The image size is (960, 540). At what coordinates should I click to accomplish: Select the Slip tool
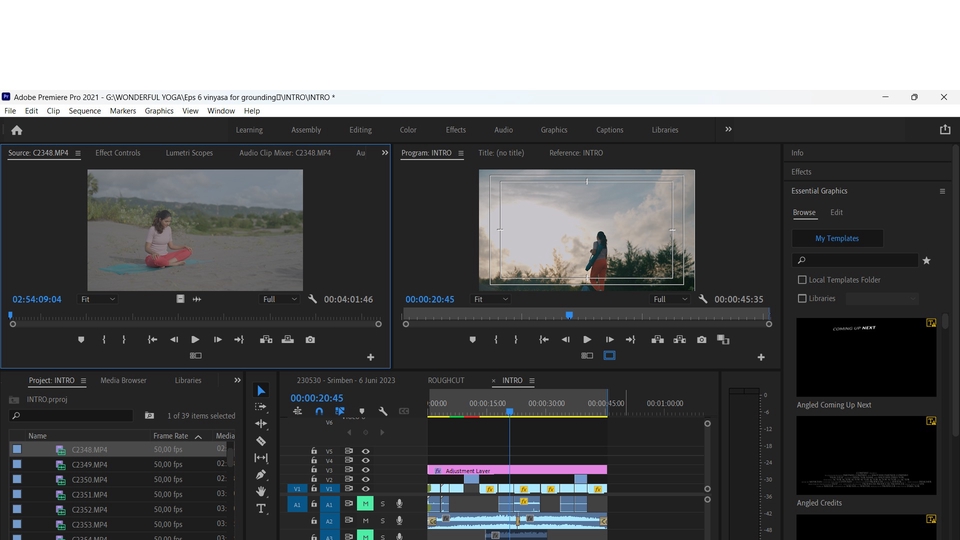pyautogui.click(x=261, y=457)
